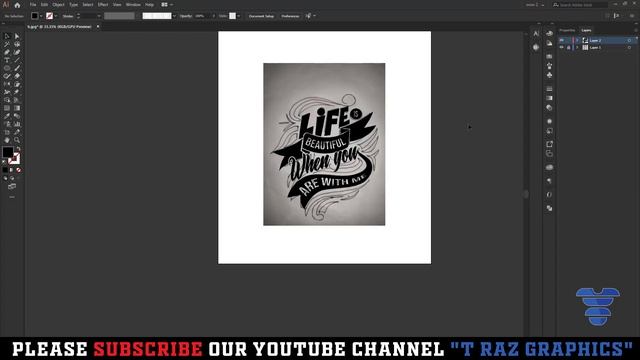Set None for fill in toolbar
The width and height of the screenshot is (640, 360).
coord(18,170)
